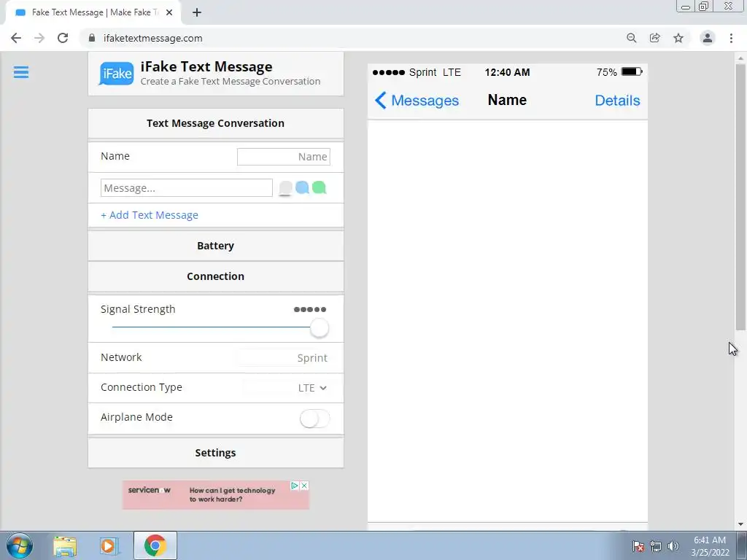Open Chrome three-dot menu
Viewport: 747px width, 560px height.
(x=731, y=38)
